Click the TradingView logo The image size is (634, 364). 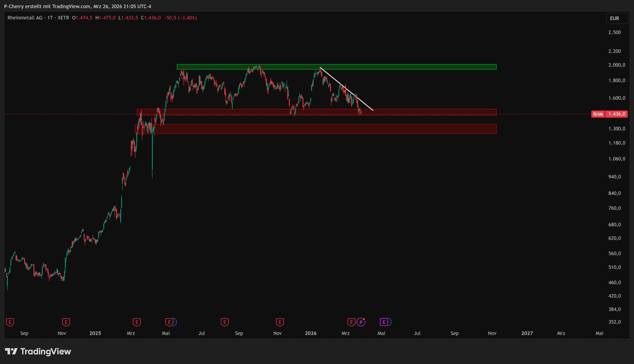point(38,351)
